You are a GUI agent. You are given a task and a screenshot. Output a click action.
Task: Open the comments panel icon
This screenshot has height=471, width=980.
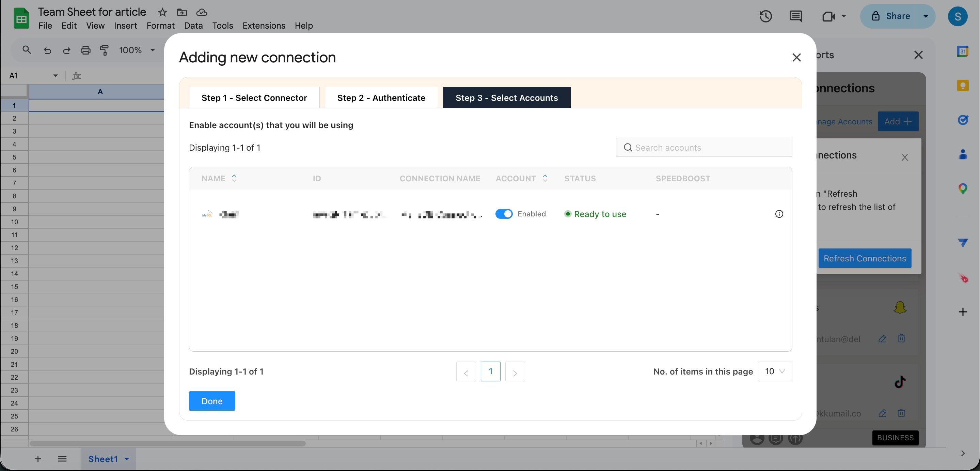tap(795, 16)
